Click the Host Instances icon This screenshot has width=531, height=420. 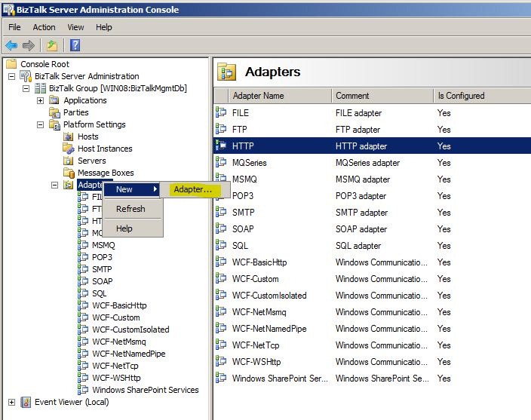69,149
